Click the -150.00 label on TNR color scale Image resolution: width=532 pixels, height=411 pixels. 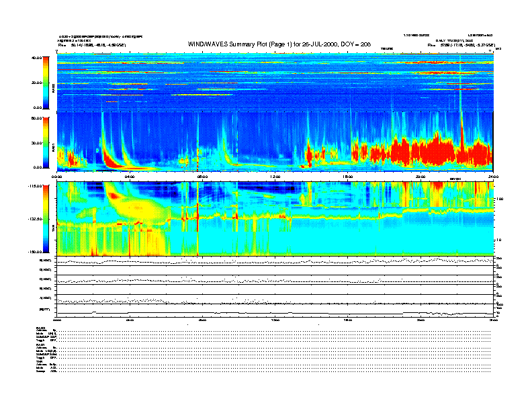pyautogui.click(x=35, y=252)
